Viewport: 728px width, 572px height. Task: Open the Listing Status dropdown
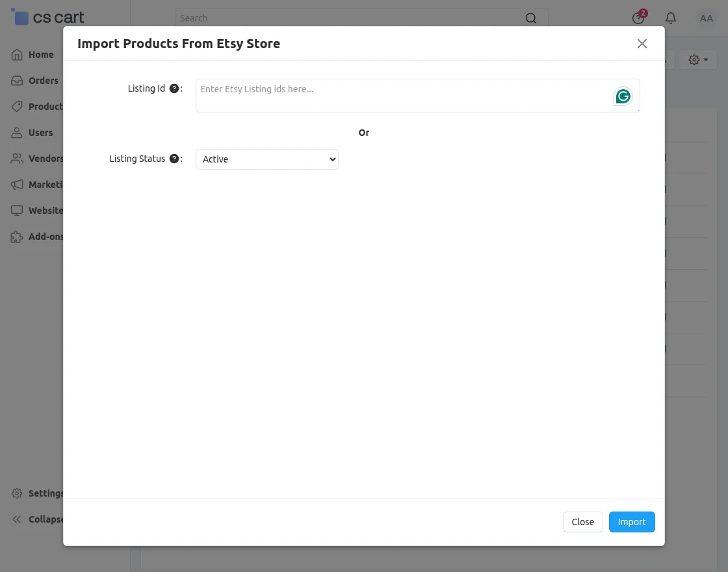click(267, 159)
